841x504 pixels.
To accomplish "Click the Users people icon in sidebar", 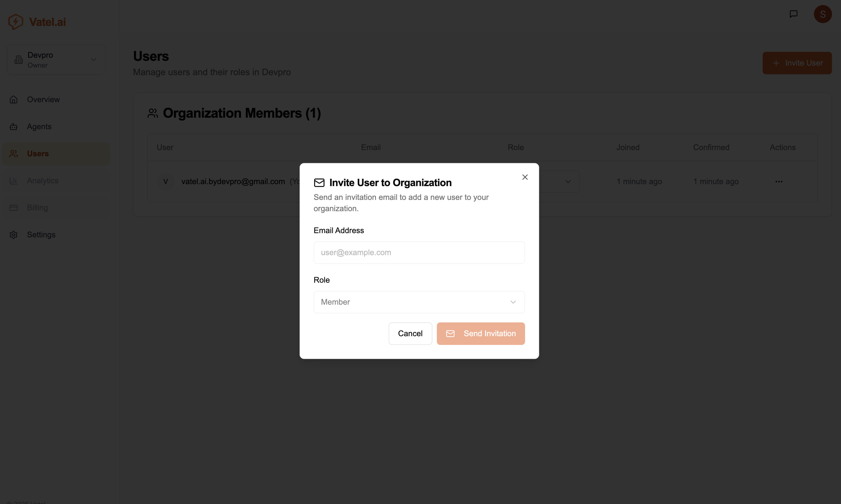I will (14, 153).
